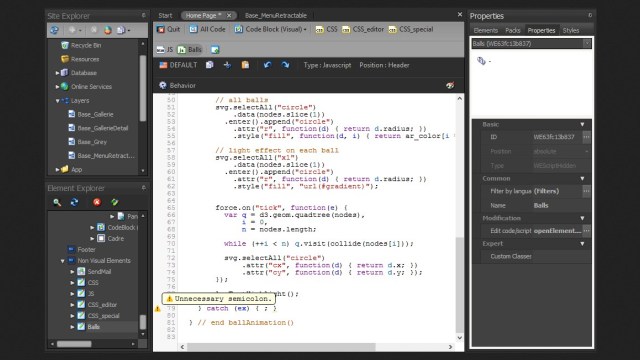The width and height of the screenshot is (640, 360).
Task: Switch to the CSS_special code tab
Action: pos(411,29)
